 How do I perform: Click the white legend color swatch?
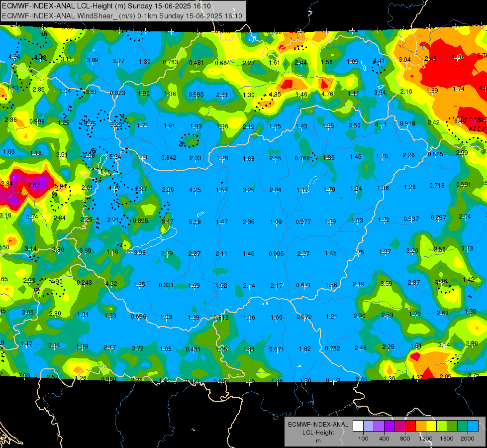pyautogui.click(x=358, y=426)
